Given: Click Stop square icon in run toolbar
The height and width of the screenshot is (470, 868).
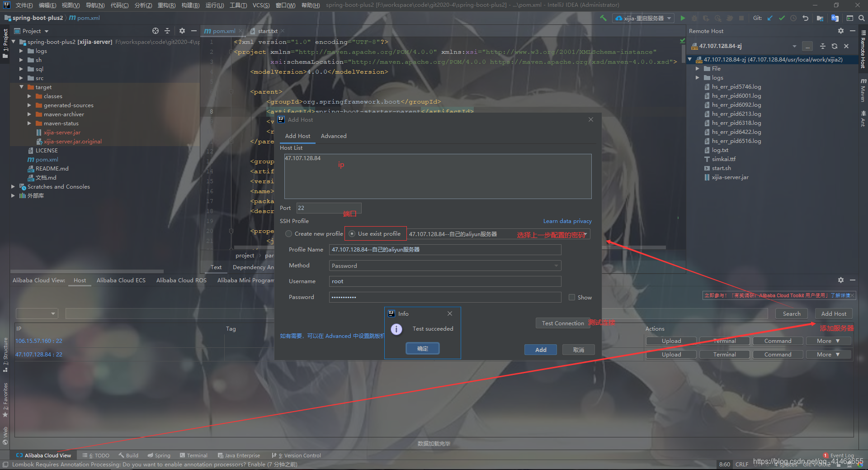Looking at the screenshot, I should pyautogui.click(x=741, y=18).
